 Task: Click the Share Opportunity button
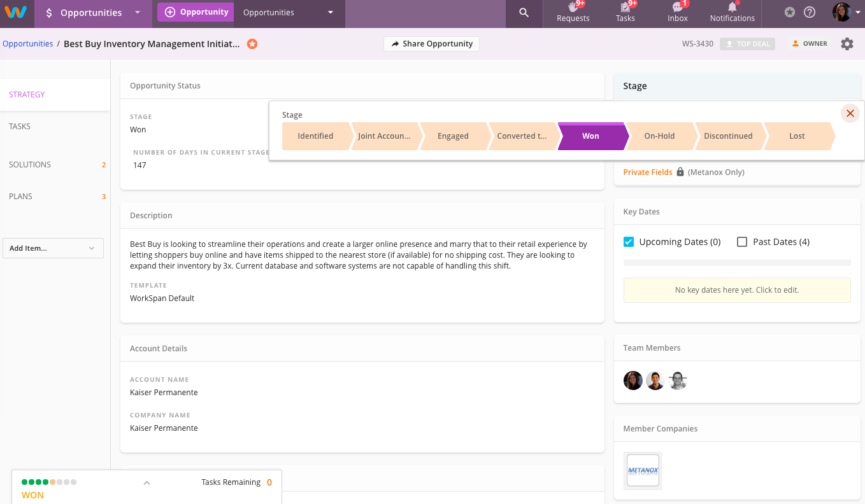431,44
